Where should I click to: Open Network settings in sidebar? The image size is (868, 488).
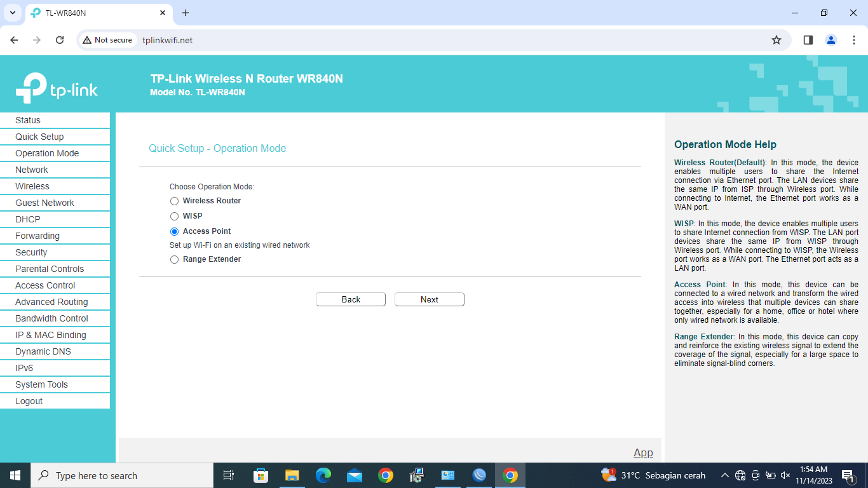pos(55,170)
